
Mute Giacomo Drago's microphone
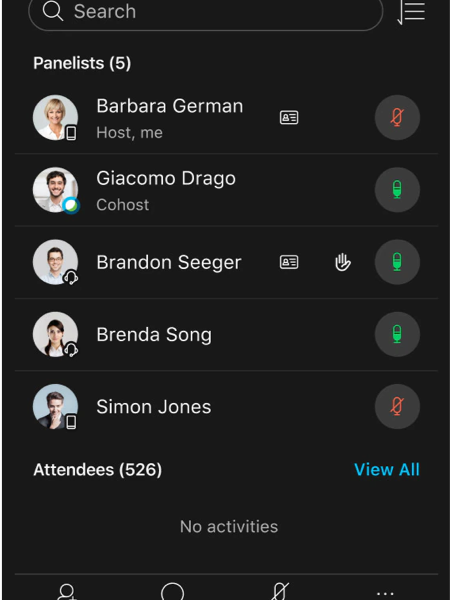[397, 189]
